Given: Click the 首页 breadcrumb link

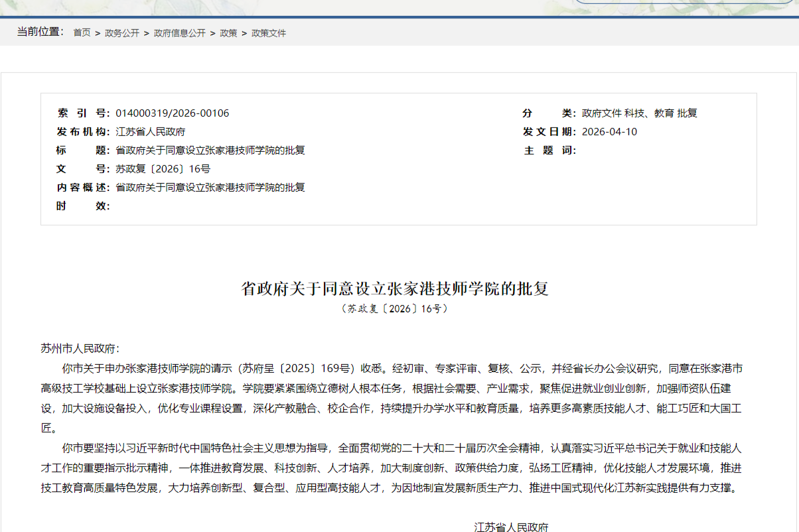Looking at the screenshot, I should click(82, 33).
